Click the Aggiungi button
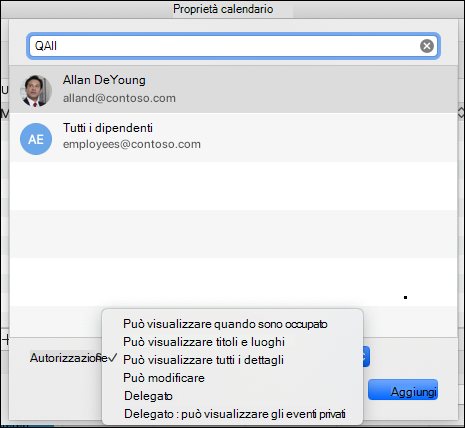465x428 pixels. click(403, 390)
